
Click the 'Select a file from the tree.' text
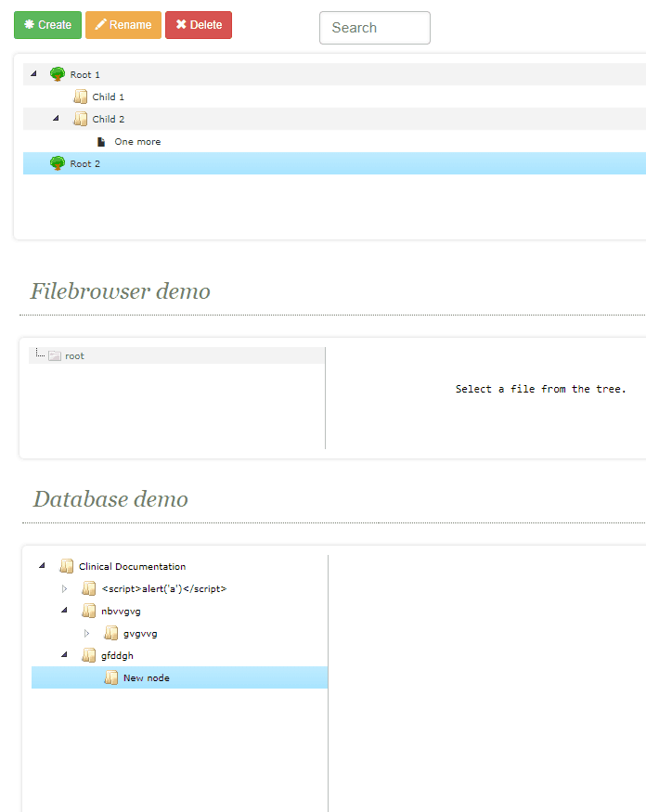click(x=541, y=389)
